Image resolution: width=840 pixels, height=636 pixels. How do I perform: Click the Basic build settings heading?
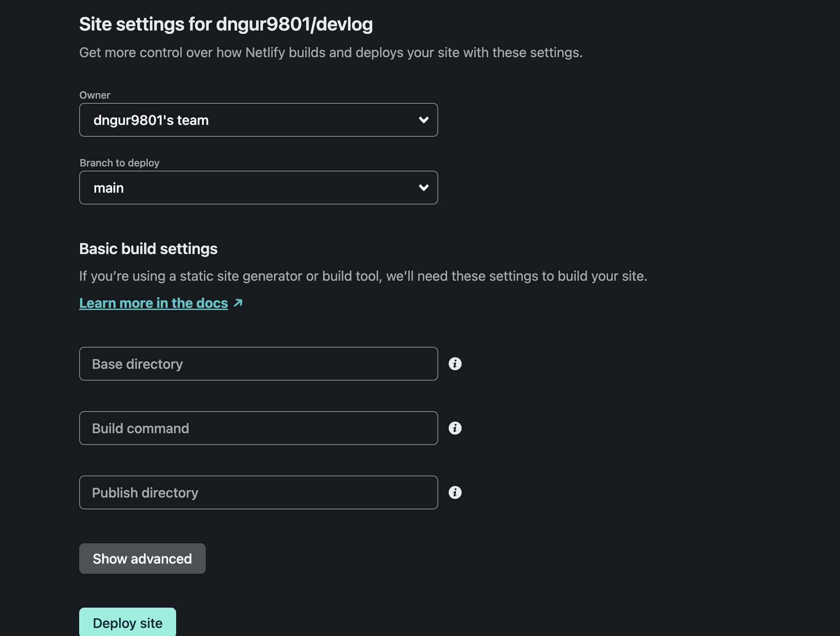click(x=148, y=249)
